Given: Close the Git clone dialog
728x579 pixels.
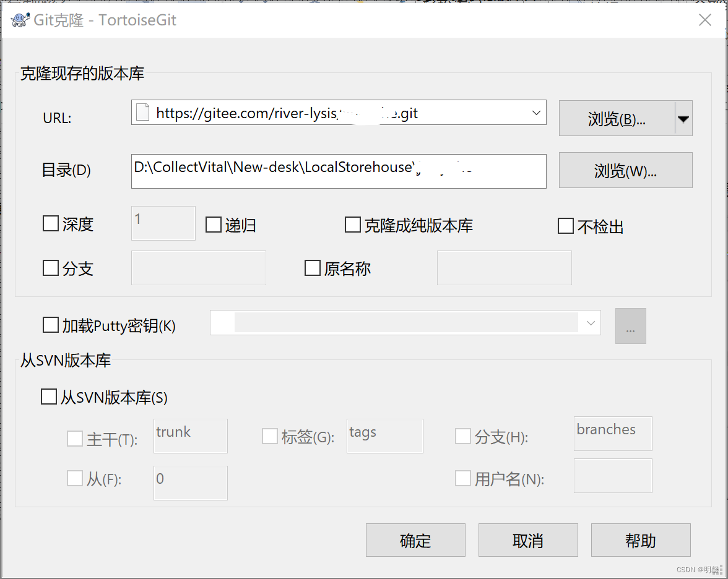Looking at the screenshot, I should click(x=704, y=20).
